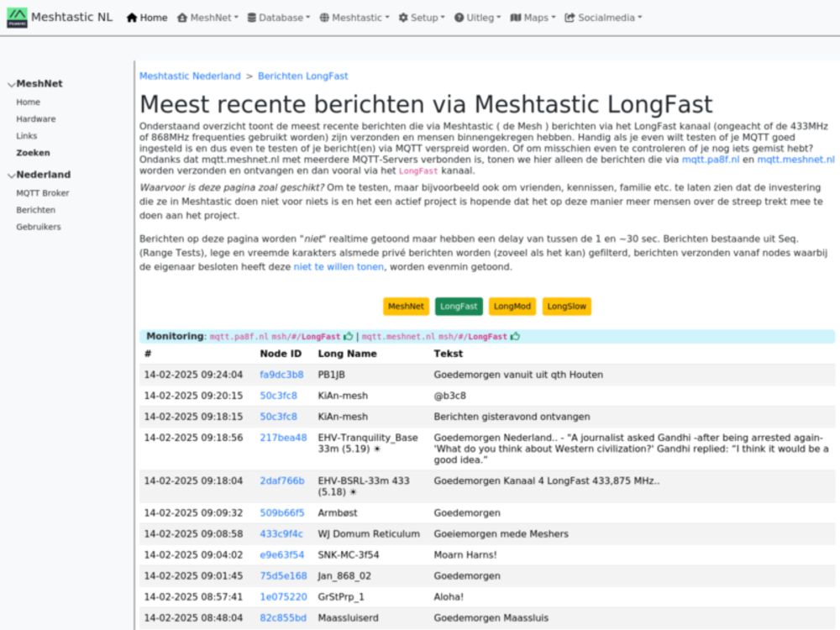Open node 50c3fc8 in @b3c8 row

pyautogui.click(x=278, y=396)
